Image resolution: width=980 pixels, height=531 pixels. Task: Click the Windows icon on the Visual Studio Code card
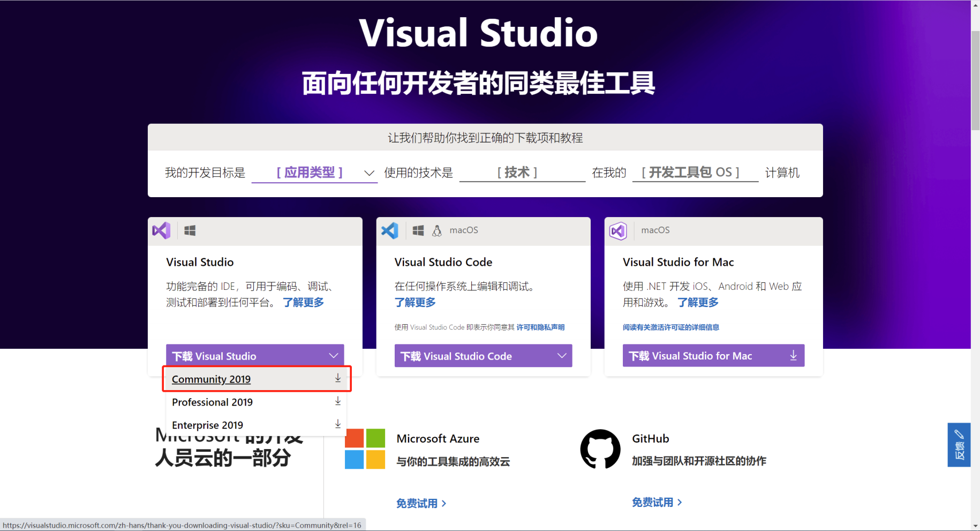(x=418, y=230)
